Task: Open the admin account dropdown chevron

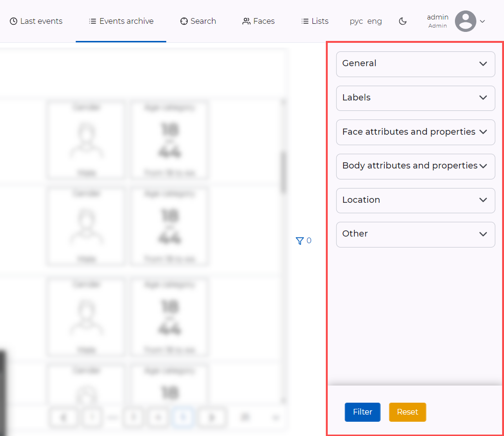Action: [x=483, y=21]
